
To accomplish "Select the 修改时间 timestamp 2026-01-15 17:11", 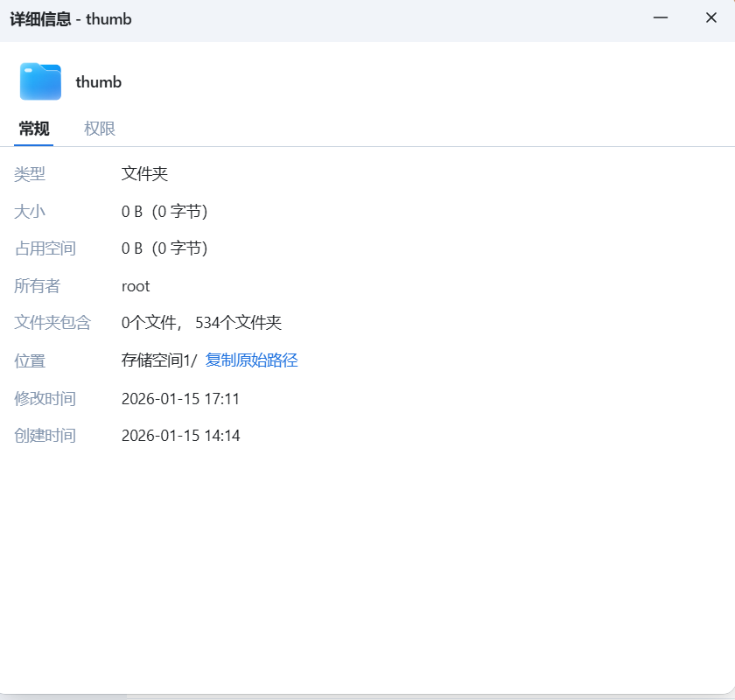I will click(181, 398).
